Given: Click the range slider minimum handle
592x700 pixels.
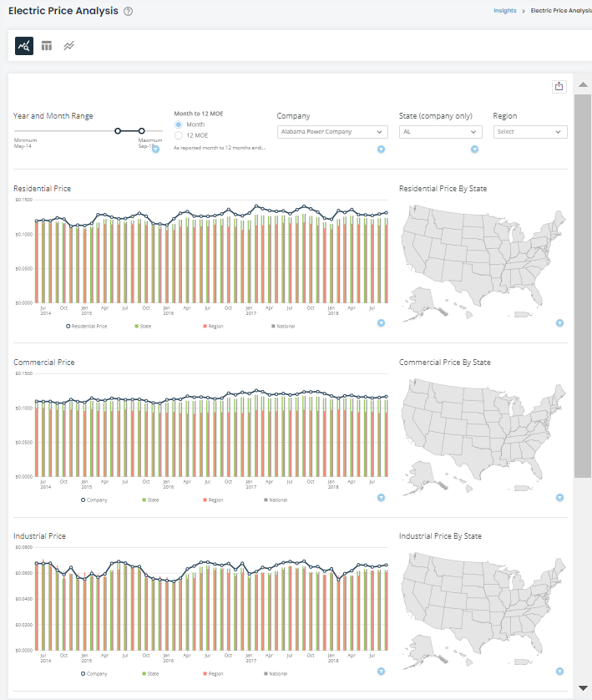Looking at the screenshot, I should 118,131.
